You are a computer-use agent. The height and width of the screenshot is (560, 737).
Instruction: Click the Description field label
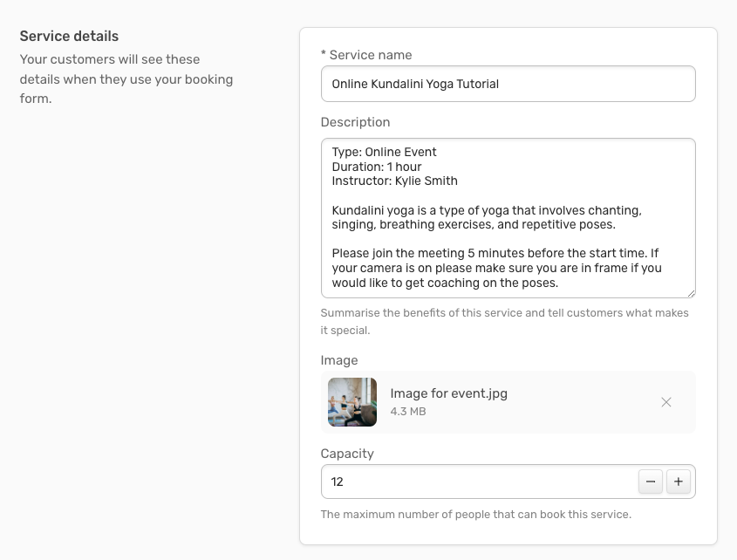(x=355, y=122)
